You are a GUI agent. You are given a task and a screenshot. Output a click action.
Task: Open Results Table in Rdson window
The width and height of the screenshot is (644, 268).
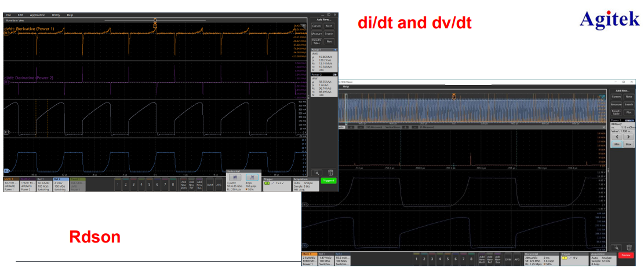point(616,112)
